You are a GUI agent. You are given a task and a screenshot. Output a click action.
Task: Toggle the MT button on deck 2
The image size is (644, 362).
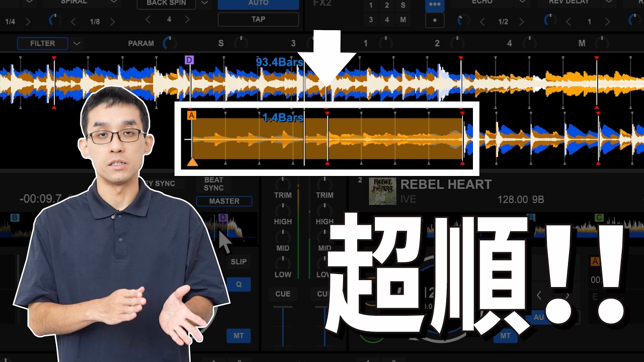[506, 336]
